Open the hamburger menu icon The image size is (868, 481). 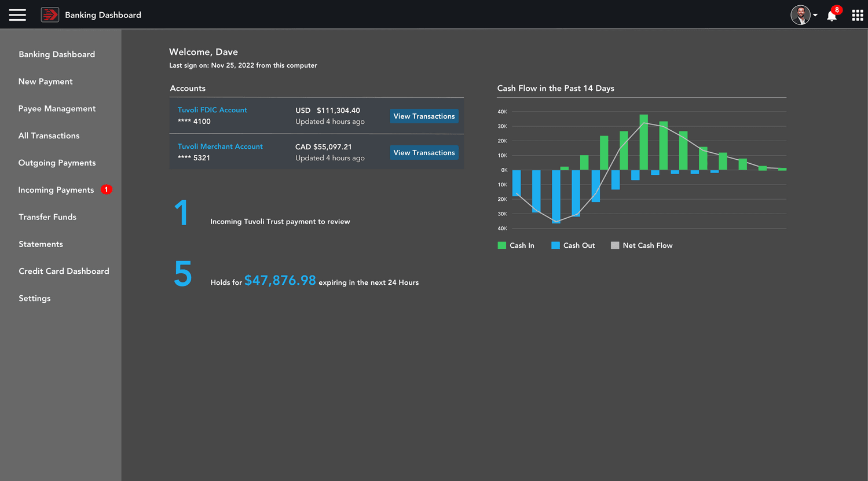[x=17, y=15]
